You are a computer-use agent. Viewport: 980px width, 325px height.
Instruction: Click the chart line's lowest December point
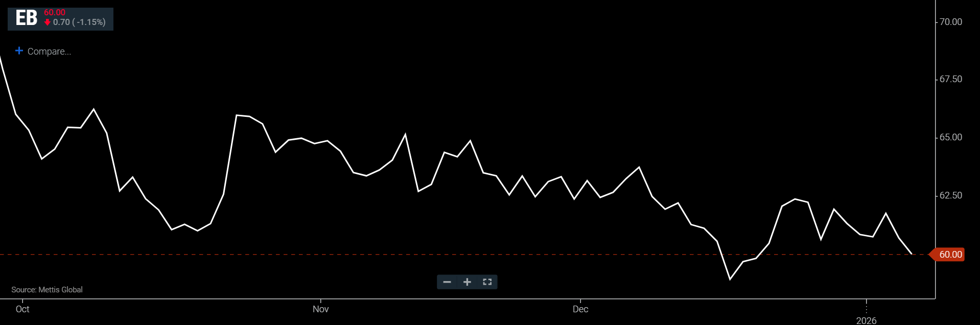click(730, 279)
